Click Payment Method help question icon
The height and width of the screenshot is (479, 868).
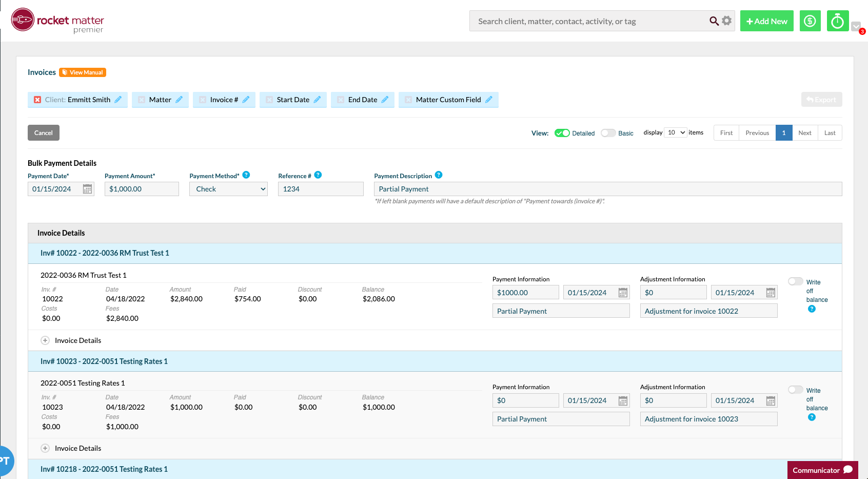click(246, 175)
